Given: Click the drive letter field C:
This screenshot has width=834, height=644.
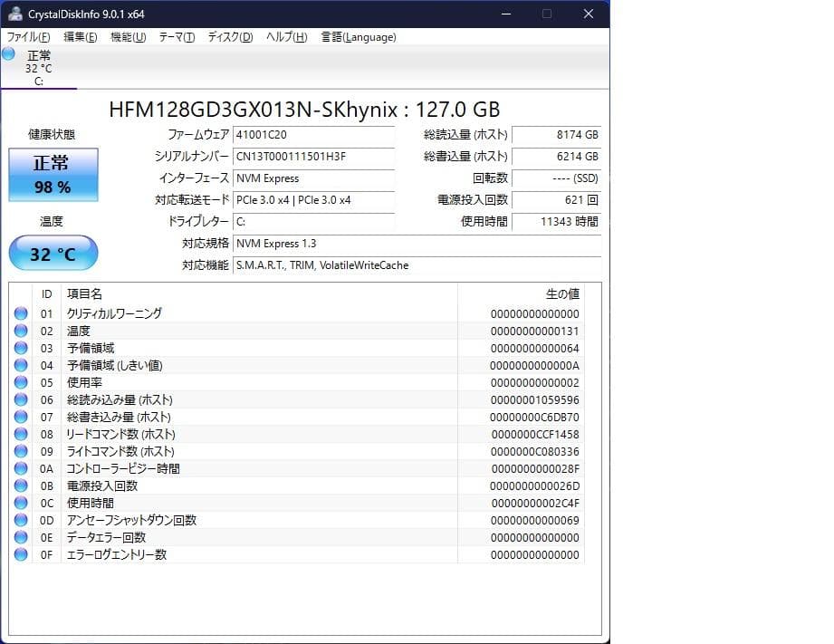Looking at the screenshot, I should [x=314, y=221].
